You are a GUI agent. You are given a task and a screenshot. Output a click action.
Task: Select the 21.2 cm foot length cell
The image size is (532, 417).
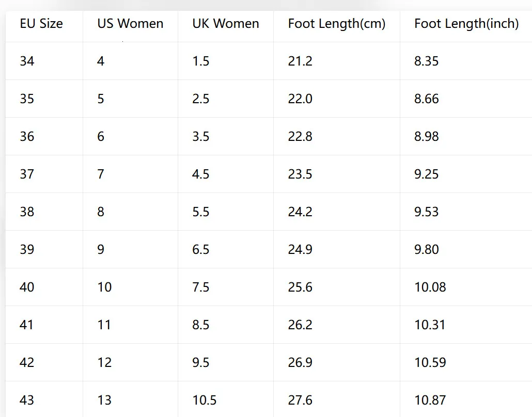coord(337,61)
